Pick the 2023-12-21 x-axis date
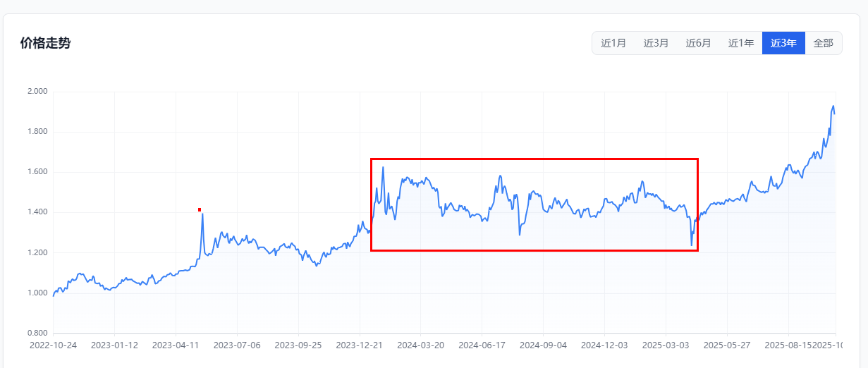Viewport: 868px width, 368px height. pyautogui.click(x=360, y=345)
